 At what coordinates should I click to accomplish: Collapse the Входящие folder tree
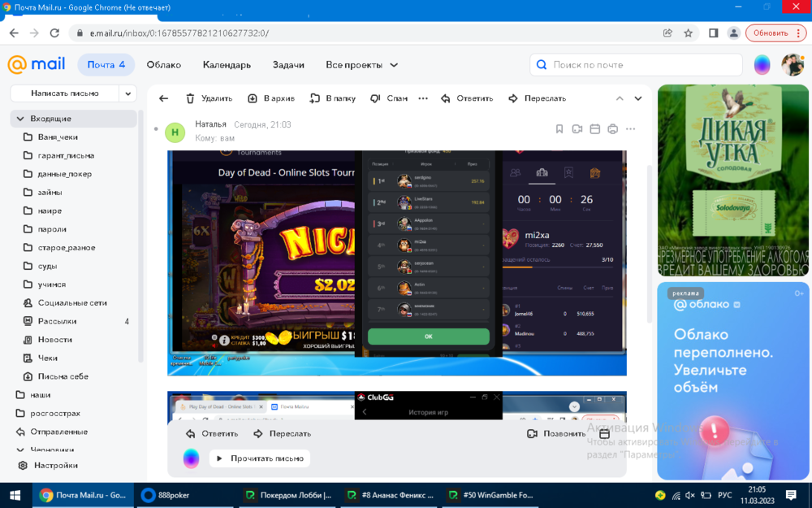point(19,119)
